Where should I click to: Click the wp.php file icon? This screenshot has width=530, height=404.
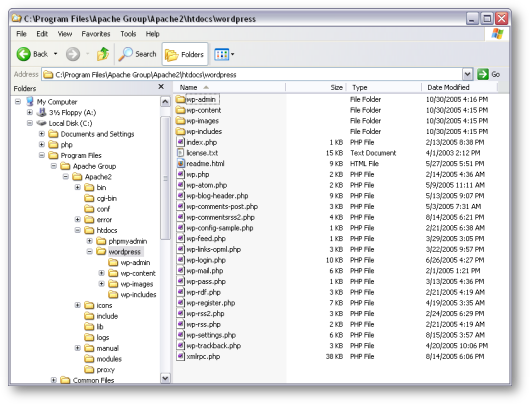point(181,174)
